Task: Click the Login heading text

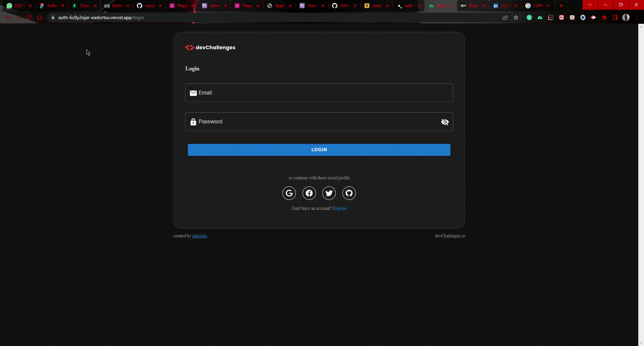Action: (x=192, y=69)
